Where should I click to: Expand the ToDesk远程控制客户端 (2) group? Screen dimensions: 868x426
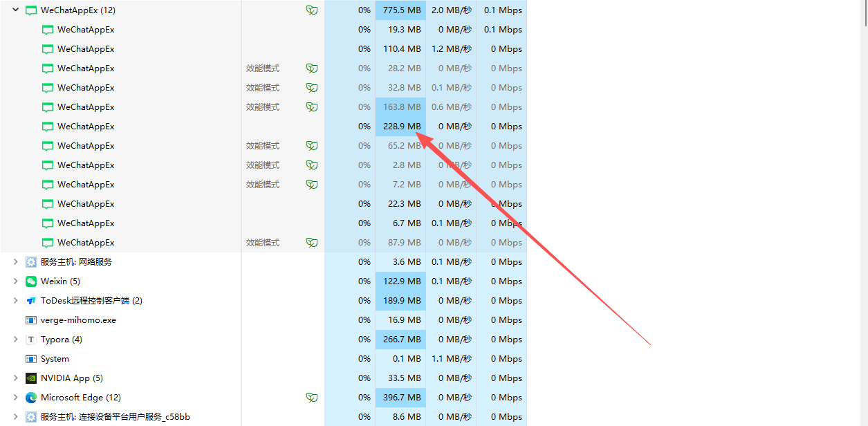click(15, 301)
